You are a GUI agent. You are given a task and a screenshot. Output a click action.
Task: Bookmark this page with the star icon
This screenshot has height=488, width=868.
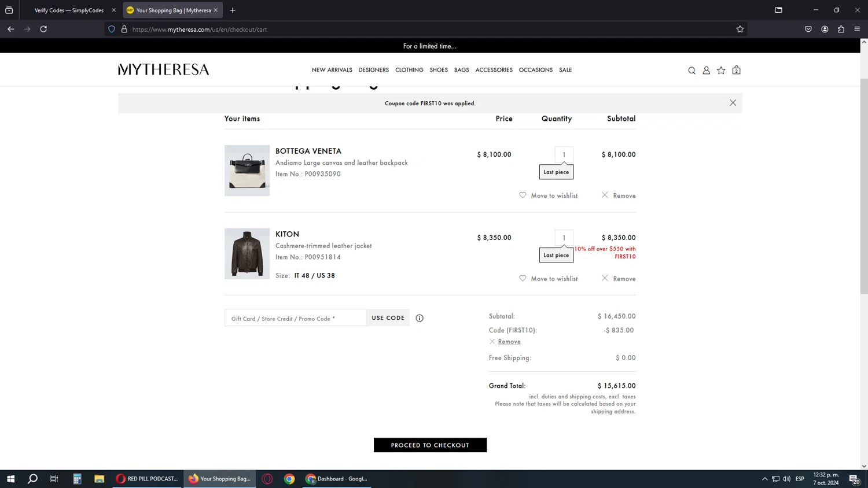coord(740,29)
